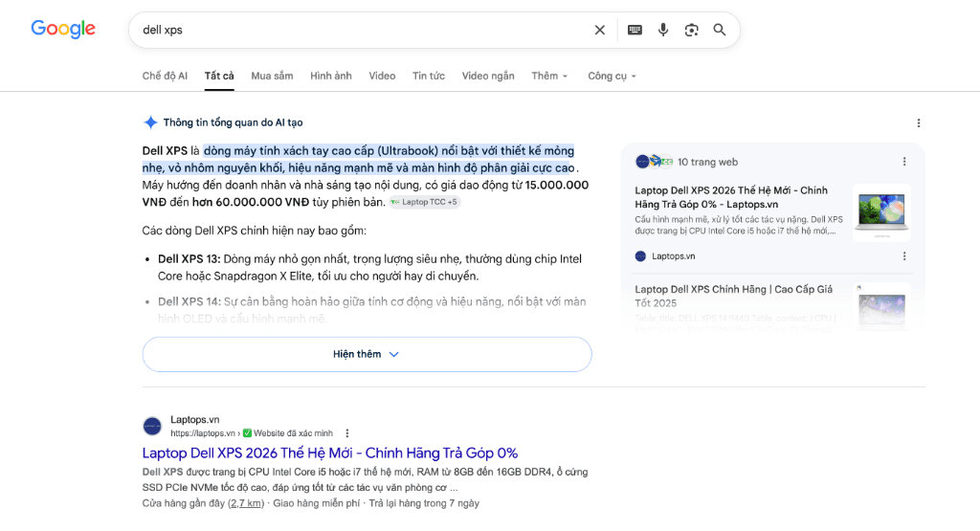980x531 pixels.
Task: Click Laptops.vn site name above result
Action: (195, 420)
